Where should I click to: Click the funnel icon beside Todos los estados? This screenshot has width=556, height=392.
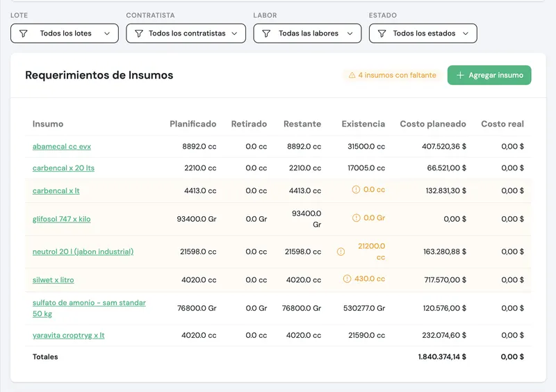382,33
